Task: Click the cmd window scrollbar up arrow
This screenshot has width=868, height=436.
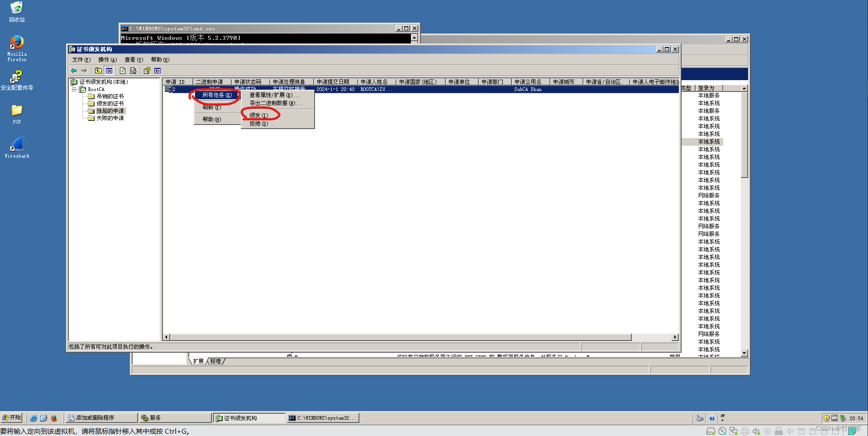Action: pyautogui.click(x=414, y=38)
